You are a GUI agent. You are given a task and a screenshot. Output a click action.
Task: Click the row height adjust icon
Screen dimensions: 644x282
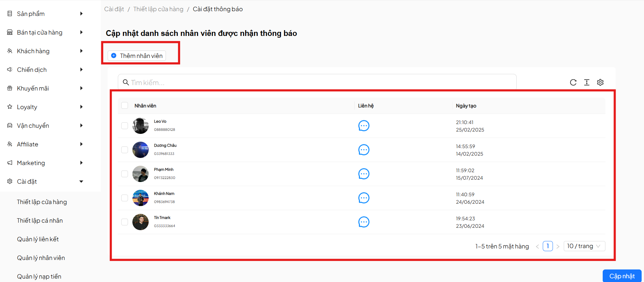coord(586,82)
